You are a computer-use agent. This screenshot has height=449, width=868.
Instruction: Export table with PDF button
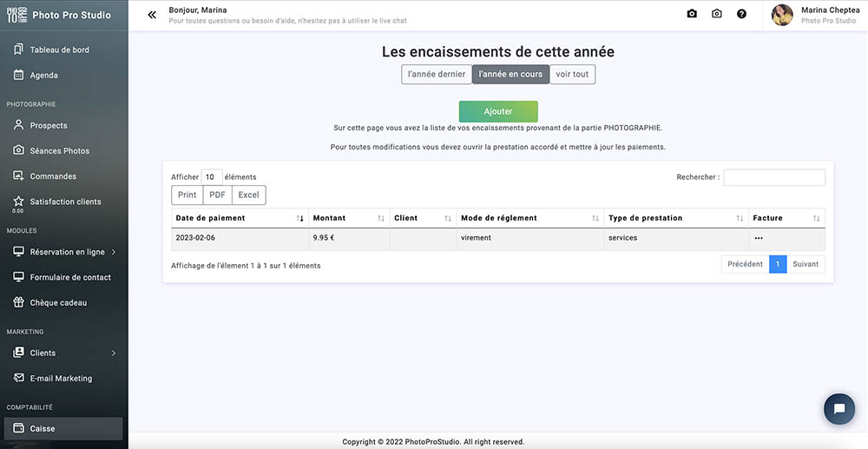click(218, 195)
